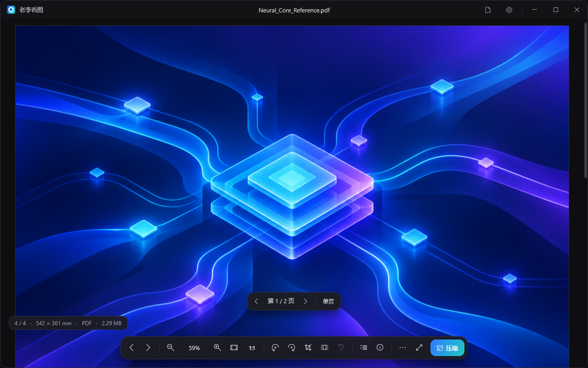Click the flip/mirror image icon
The height and width of the screenshot is (368, 588).
click(x=324, y=348)
